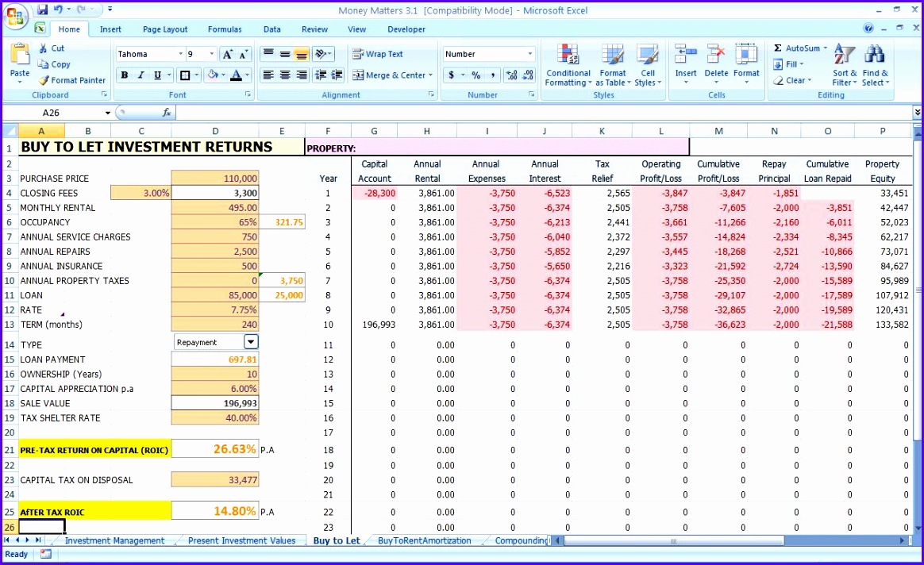The height and width of the screenshot is (565, 924).
Task: Open Excel Help question mark
Action: click(868, 29)
